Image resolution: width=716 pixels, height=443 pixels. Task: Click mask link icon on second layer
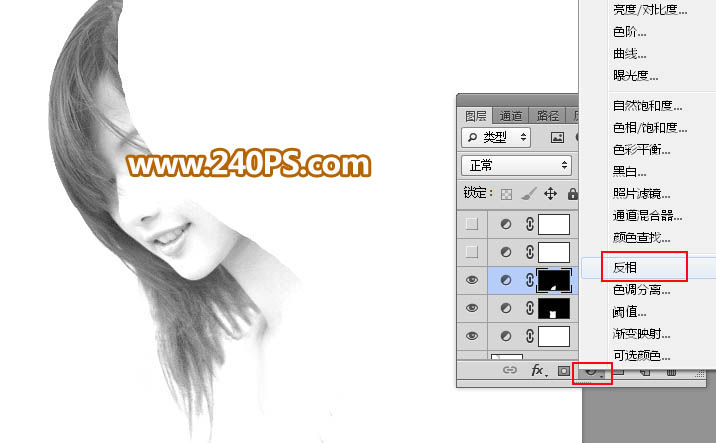[x=530, y=252]
